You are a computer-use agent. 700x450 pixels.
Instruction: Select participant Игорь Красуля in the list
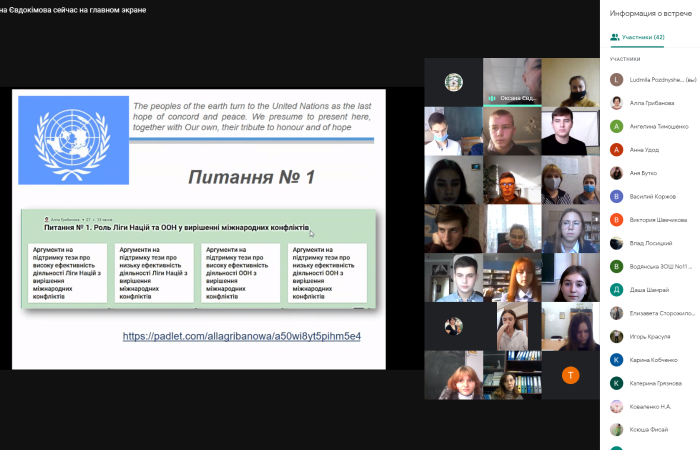[650, 336]
